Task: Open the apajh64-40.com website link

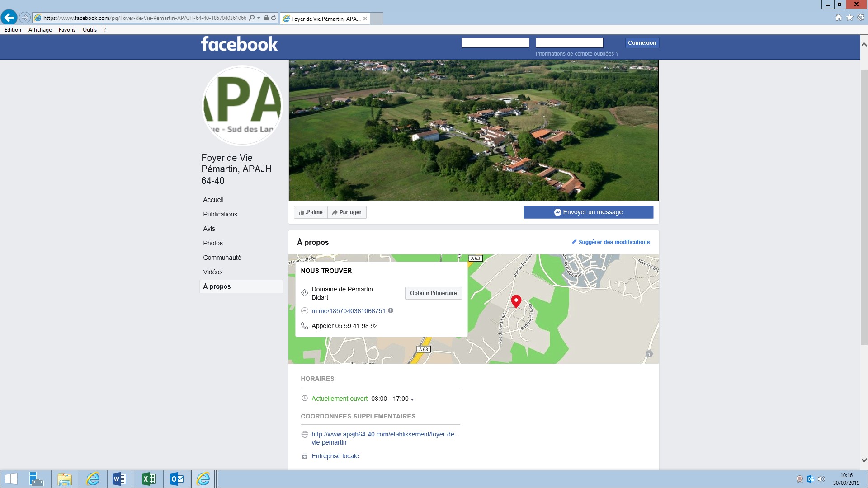Action: pos(384,438)
